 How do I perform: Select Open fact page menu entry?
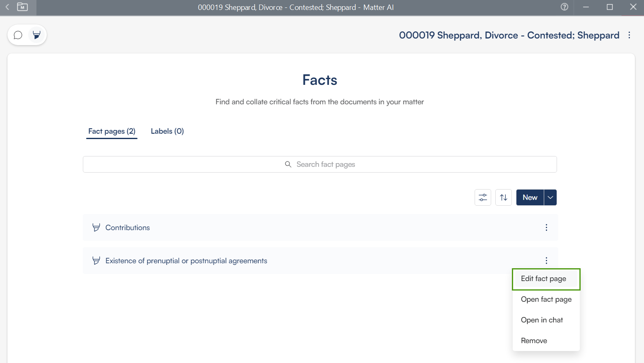(546, 299)
